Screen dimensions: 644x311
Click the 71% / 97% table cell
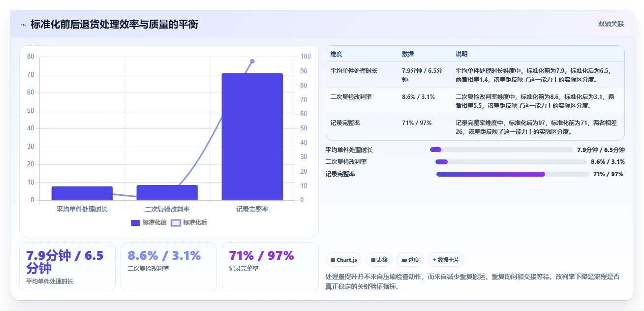417,123
